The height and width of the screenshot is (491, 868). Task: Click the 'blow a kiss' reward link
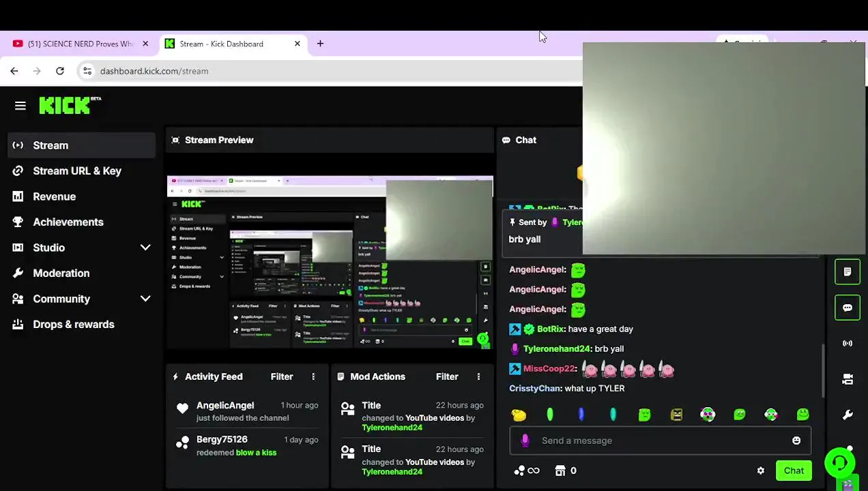[256, 453]
